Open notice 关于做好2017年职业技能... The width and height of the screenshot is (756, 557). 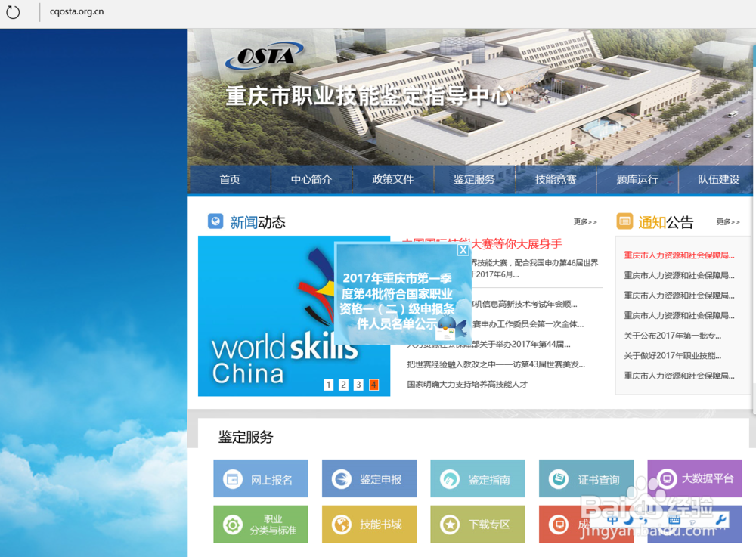[x=673, y=356]
